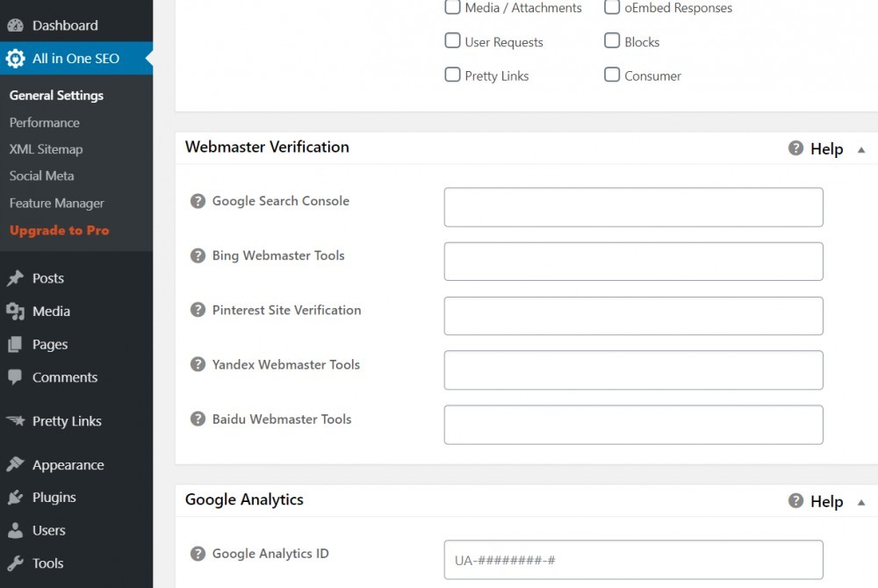
Task: Enable the Blocks checkbox
Action: pyautogui.click(x=612, y=40)
